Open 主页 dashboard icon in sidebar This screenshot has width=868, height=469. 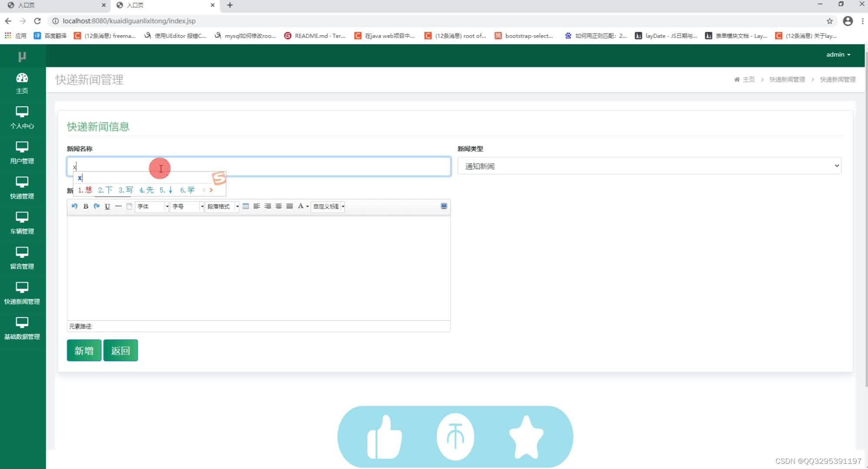pos(22,83)
